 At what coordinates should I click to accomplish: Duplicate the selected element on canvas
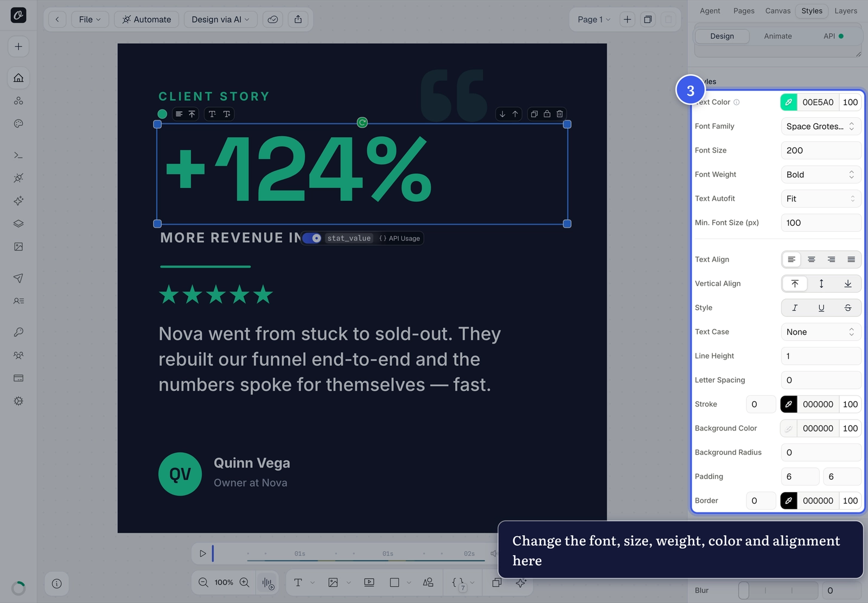(534, 114)
